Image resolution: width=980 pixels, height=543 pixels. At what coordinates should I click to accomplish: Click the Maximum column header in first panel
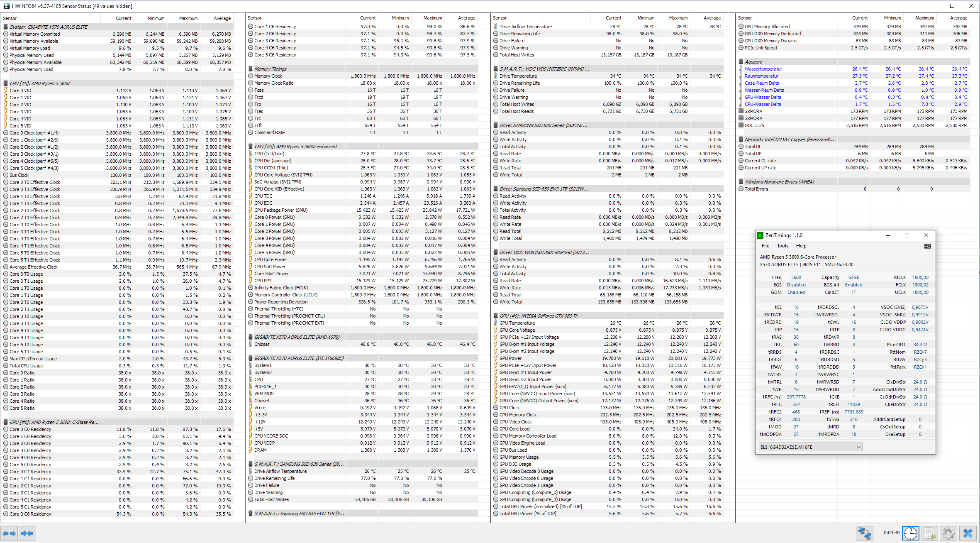pyautogui.click(x=188, y=18)
